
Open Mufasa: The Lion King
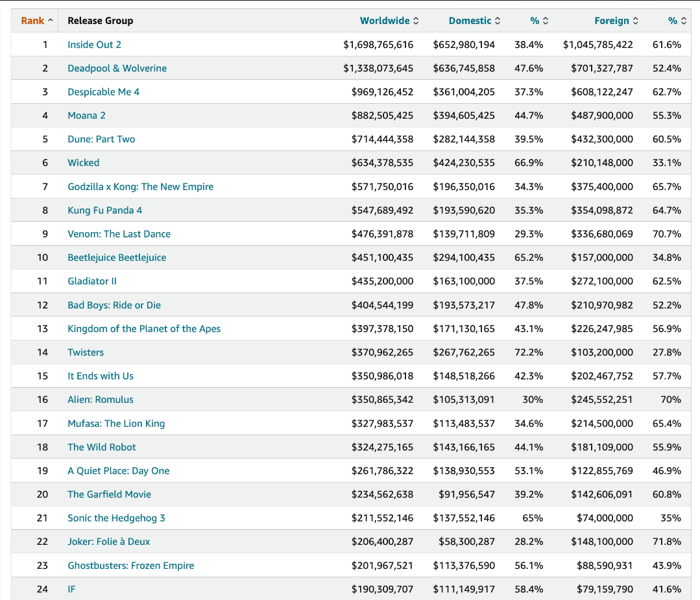point(116,424)
